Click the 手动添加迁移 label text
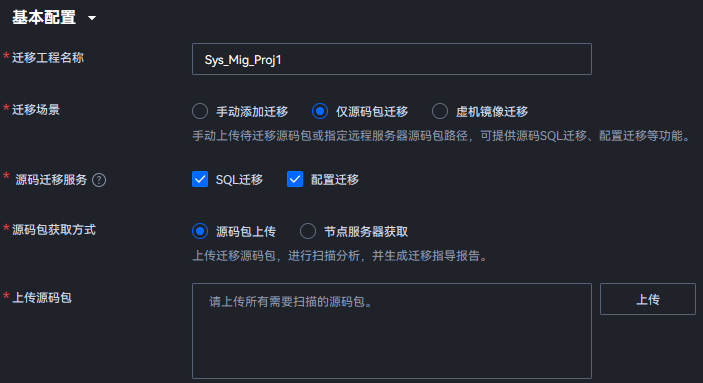The height and width of the screenshot is (383, 703). tap(252, 112)
